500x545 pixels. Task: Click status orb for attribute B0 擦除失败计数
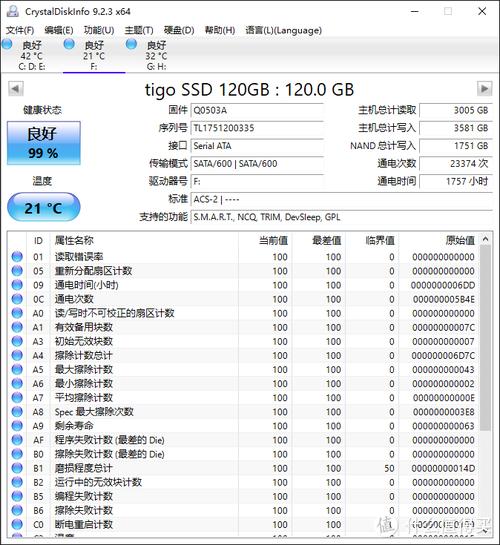(17, 454)
